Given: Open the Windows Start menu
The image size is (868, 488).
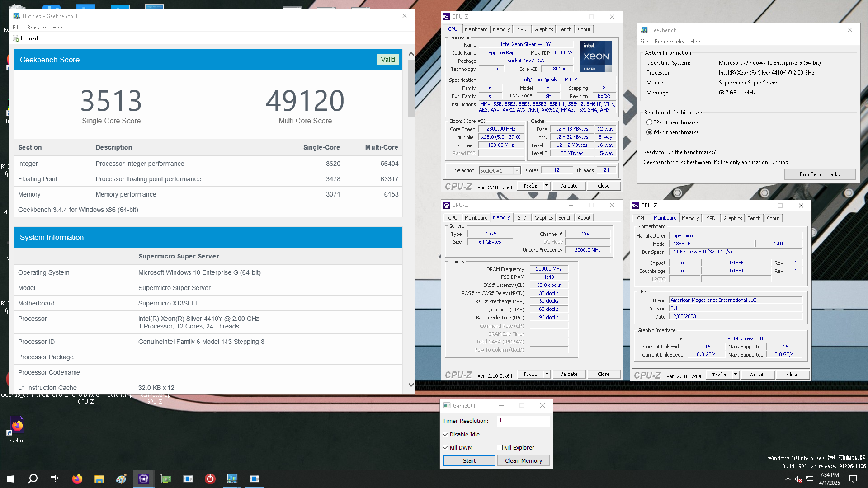Looking at the screenshot, I should tap(11, 479).
